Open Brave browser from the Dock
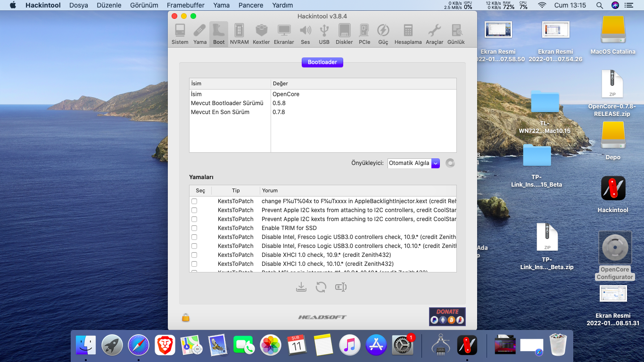This screenshot has height=362, width=644. (x=165, y=346)
